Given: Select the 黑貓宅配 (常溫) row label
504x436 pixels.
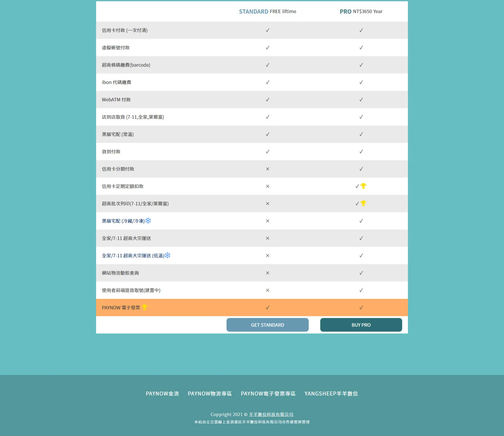Looking at the screenshot, I should coord(118,134).
